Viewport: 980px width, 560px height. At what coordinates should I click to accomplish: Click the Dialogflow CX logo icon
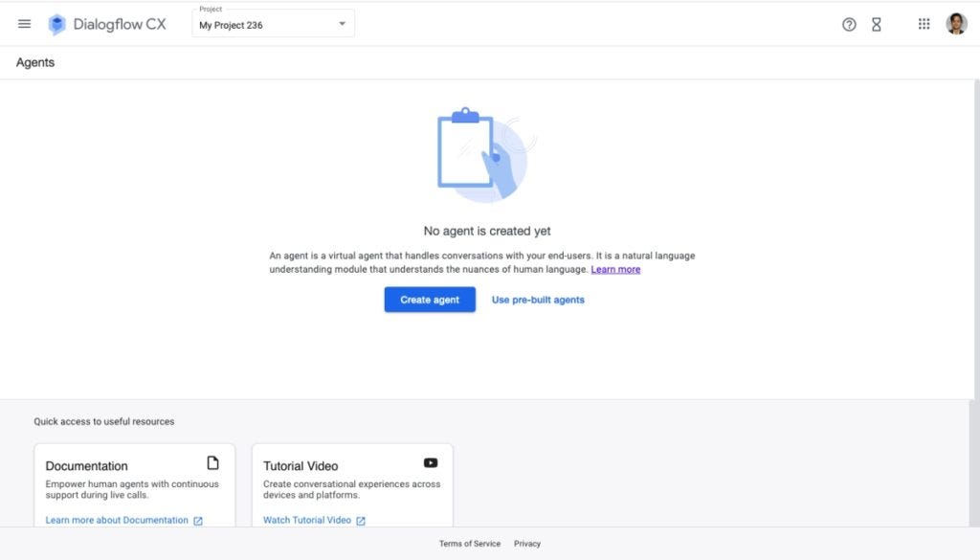[x=56, y=24]
